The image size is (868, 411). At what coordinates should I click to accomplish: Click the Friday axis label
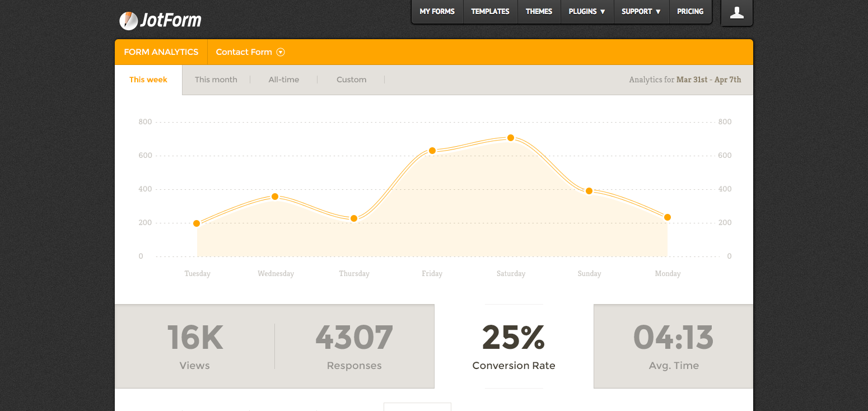pos(432,274)
